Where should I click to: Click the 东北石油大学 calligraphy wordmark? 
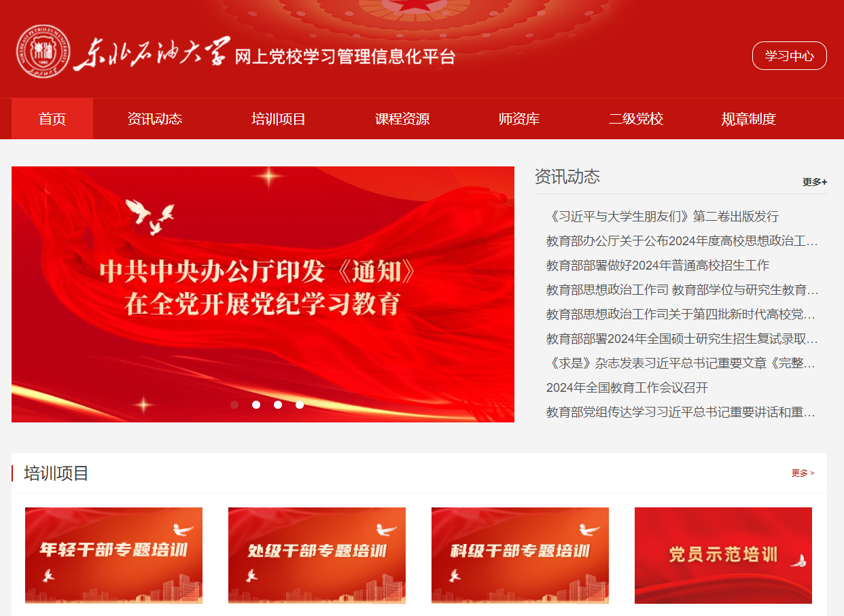pos(151,54)
